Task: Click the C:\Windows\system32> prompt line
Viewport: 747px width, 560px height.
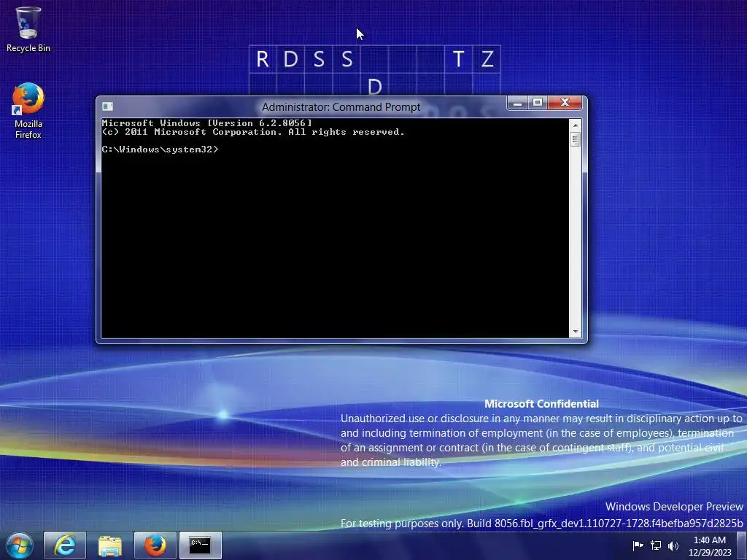Action: tap(160, 149)
